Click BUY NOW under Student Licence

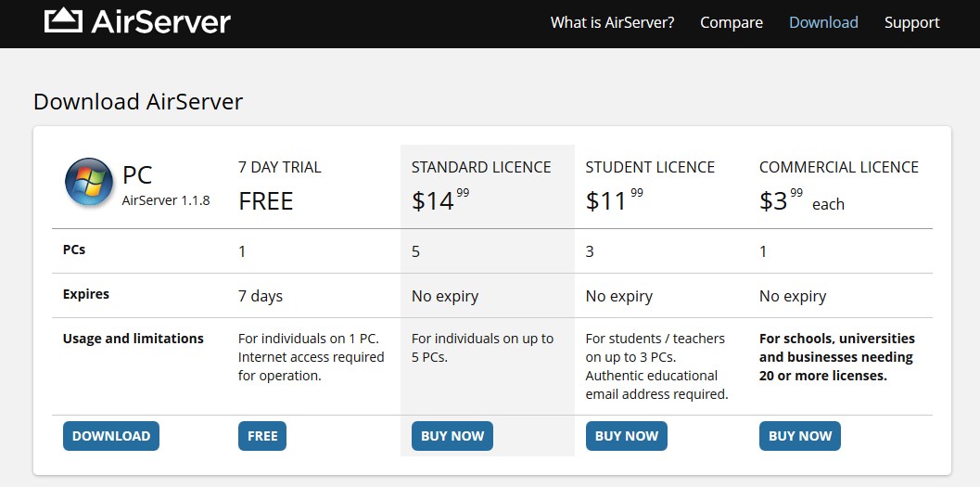pyautogui.click(x=626, y=436)
